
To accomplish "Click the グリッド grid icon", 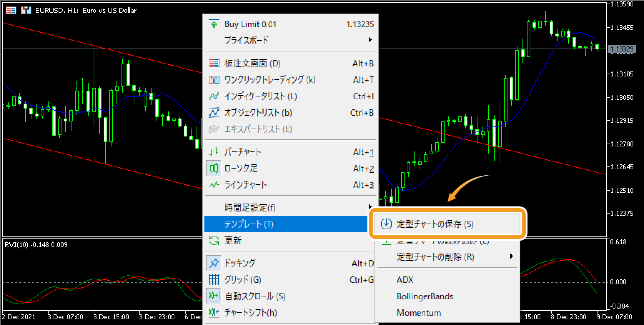I will click(x=214, y=280).
